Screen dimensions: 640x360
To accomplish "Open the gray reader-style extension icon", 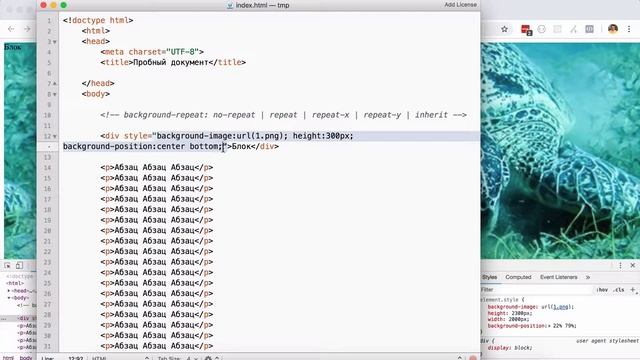I will tap(589, 29).
